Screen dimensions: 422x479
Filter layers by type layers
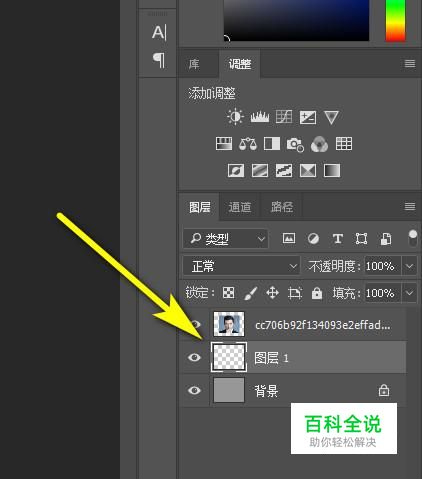pyautogui.click(x=338, y=239)
